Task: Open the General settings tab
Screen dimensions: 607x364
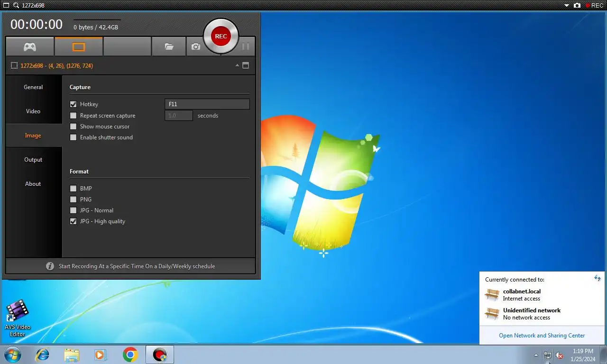Action: (x=33, y=87)
